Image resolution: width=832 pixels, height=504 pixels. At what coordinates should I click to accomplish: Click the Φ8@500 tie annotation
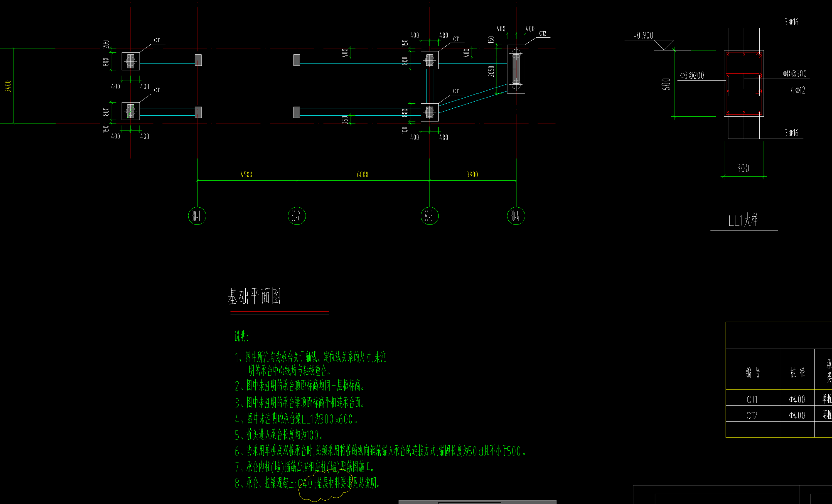(794, 74)
